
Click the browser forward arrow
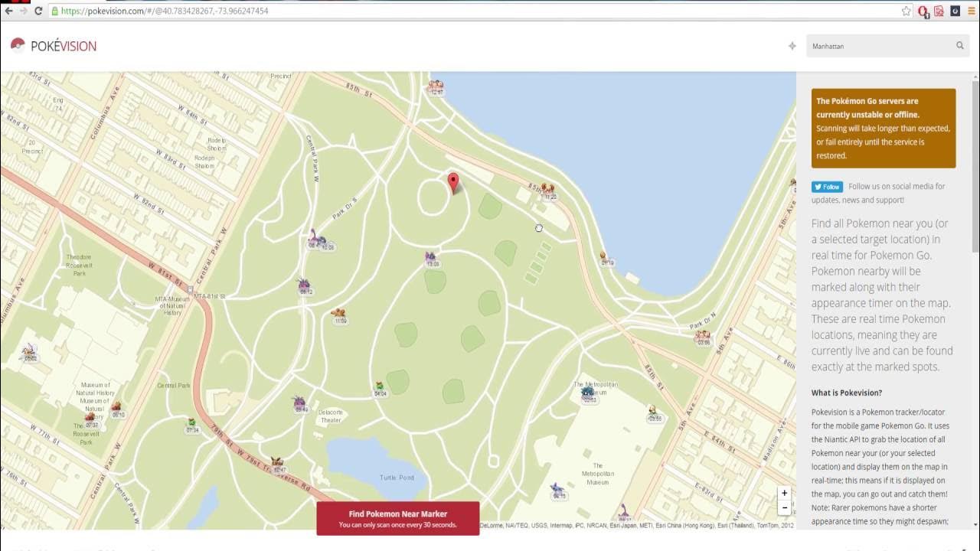pyautogui.click(x=23, y=11)
